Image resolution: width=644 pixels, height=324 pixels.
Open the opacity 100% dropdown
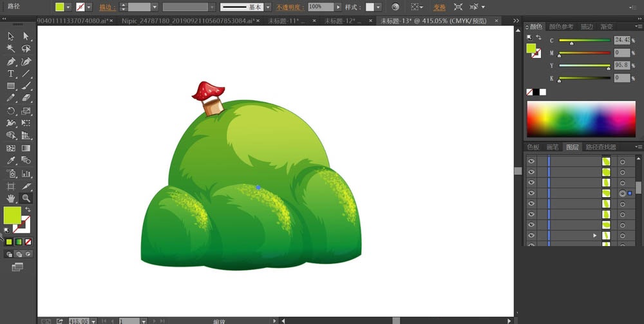pos(339,7)
